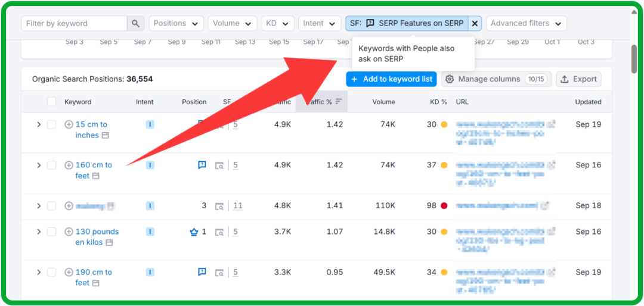Open the '190 cm to feet' keyword link
Viewport: 644px width, 306px height.
click(x=94, y=272)
